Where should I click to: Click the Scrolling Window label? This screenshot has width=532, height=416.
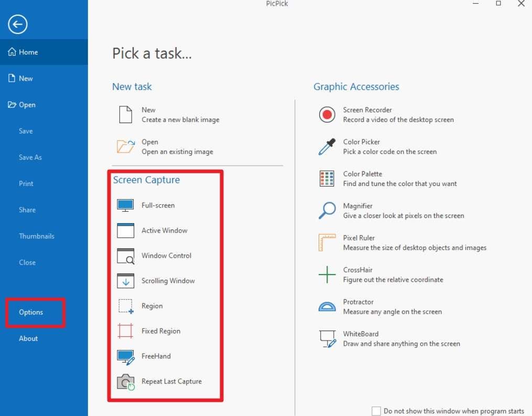point(168,281)
